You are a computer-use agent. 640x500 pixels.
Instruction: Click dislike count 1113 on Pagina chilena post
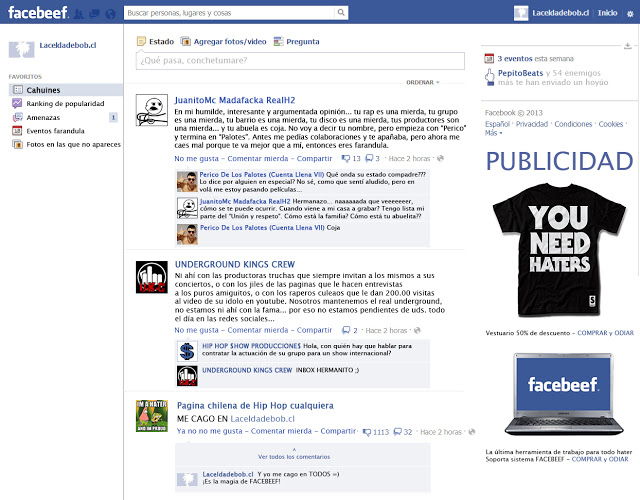click(376, 432)
